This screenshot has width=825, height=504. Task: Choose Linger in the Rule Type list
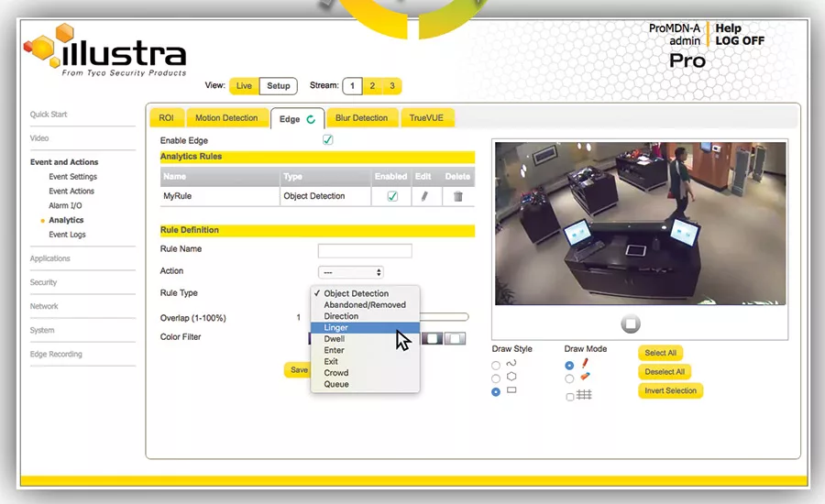coord(365,327)
